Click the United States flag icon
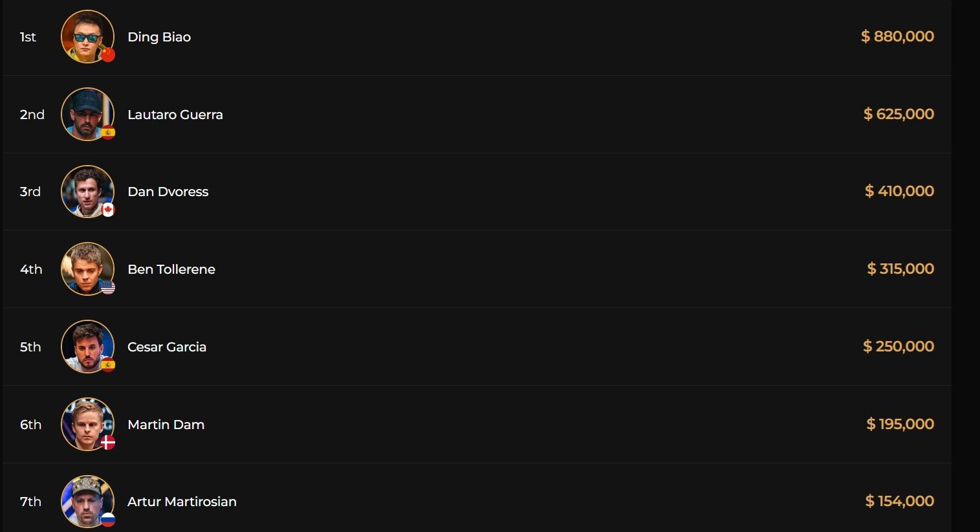This screenshot has width=980, height=532. click(x=108, y=287)
